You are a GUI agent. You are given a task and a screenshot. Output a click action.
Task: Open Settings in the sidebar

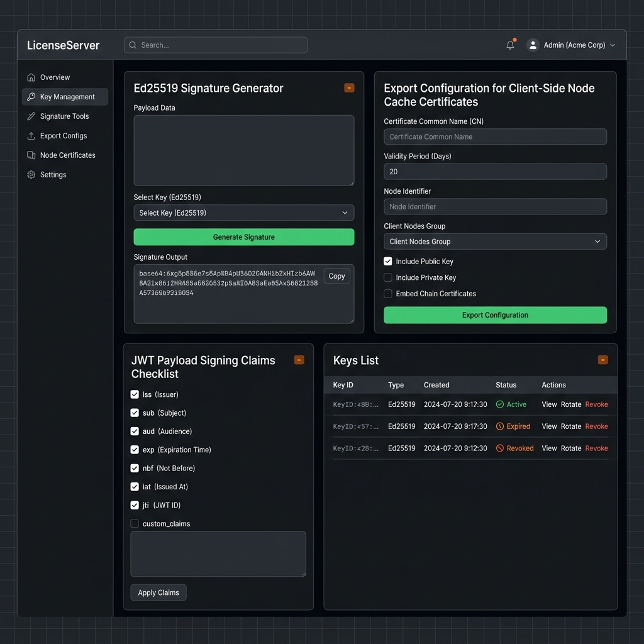65,175
